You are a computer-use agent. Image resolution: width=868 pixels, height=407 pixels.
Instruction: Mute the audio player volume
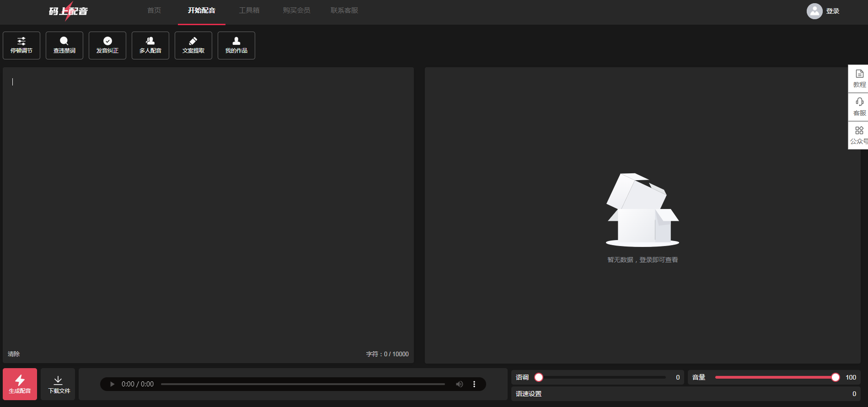pos(459,384)
